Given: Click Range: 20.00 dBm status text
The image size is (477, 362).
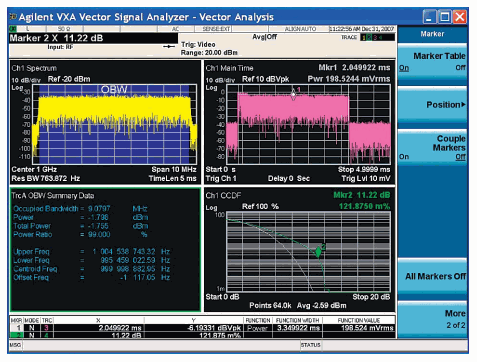Looking at the screenshot, I should (209, 53).
